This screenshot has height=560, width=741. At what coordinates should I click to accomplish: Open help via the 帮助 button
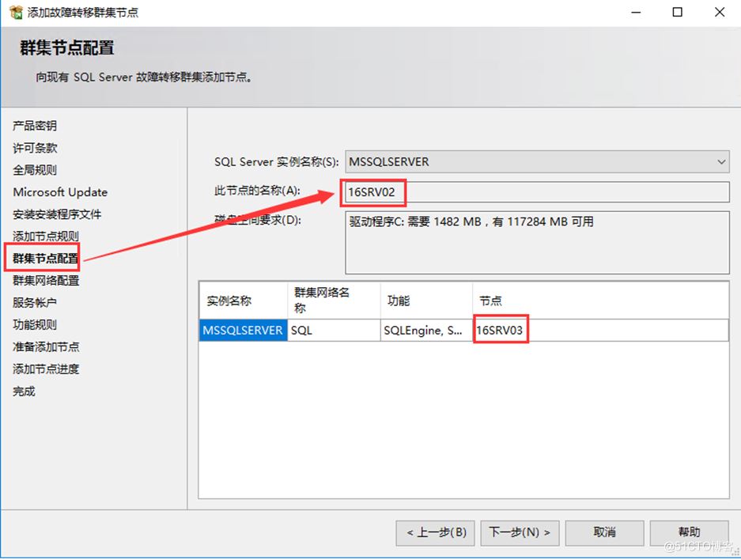pyautogui.click(x=689, y=532)
